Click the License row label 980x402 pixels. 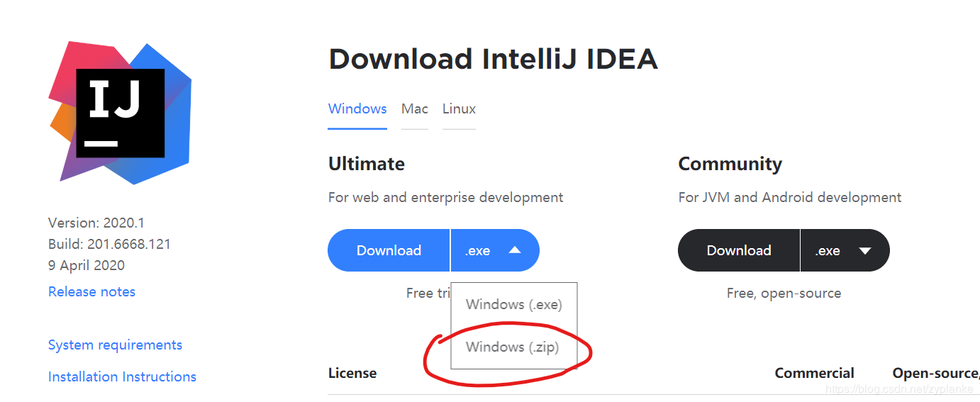click(x=352, y=373)
